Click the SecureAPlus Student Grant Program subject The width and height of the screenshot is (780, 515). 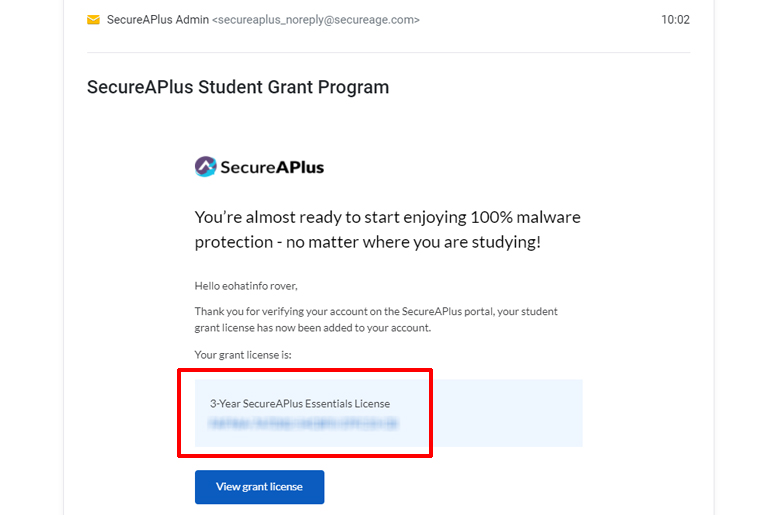[x=238, y=87]
